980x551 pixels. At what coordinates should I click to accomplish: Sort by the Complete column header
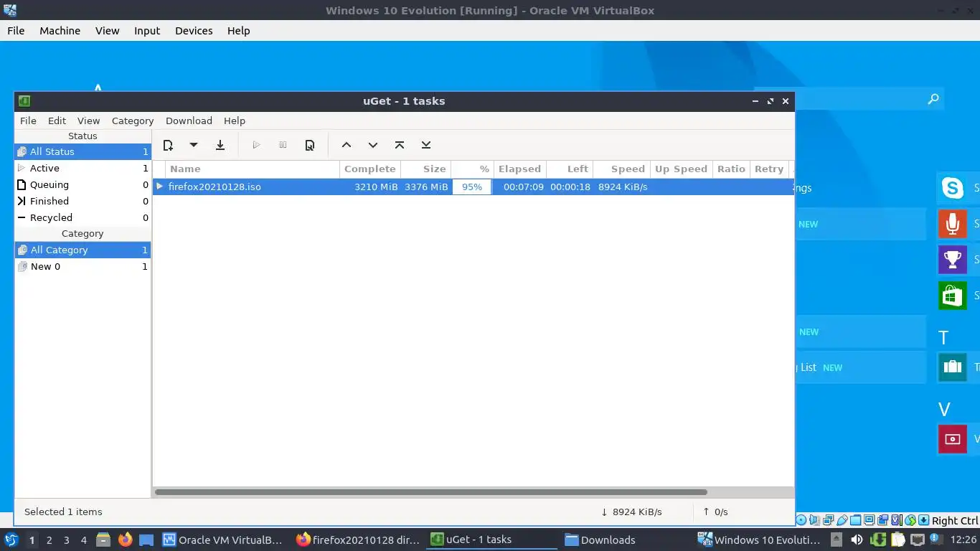370,169
